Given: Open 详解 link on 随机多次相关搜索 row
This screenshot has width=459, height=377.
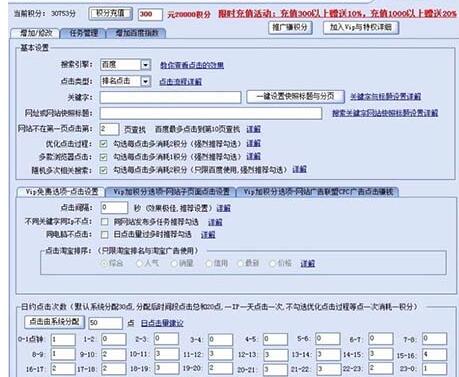Looking at the screenshot, I should (299, 169).
